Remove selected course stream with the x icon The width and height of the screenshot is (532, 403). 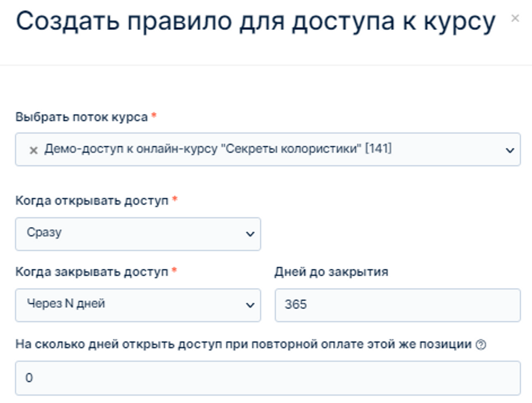(x=33, y=150)
